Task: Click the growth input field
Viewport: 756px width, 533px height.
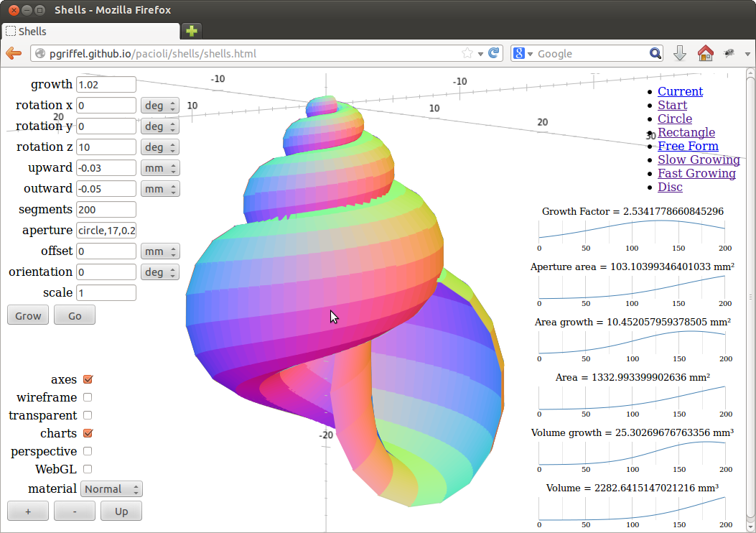Action: pyautogui.click(x=106, y=84)
